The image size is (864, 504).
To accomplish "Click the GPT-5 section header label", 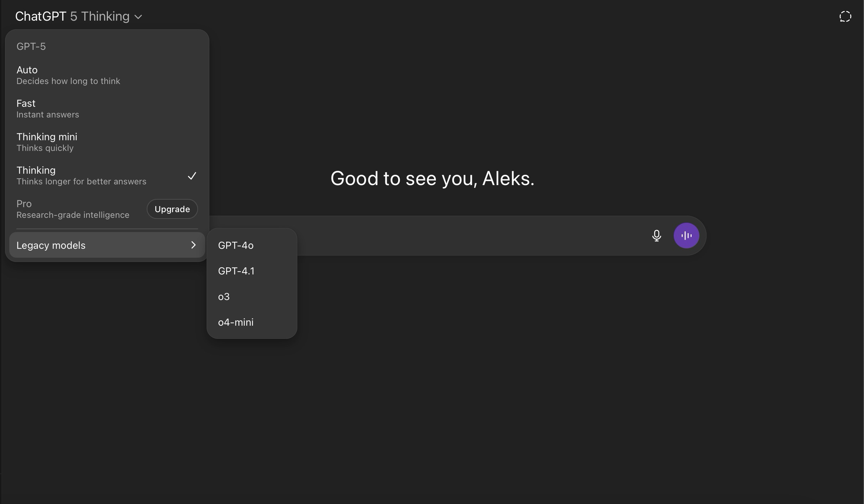I will pos(31,47).
